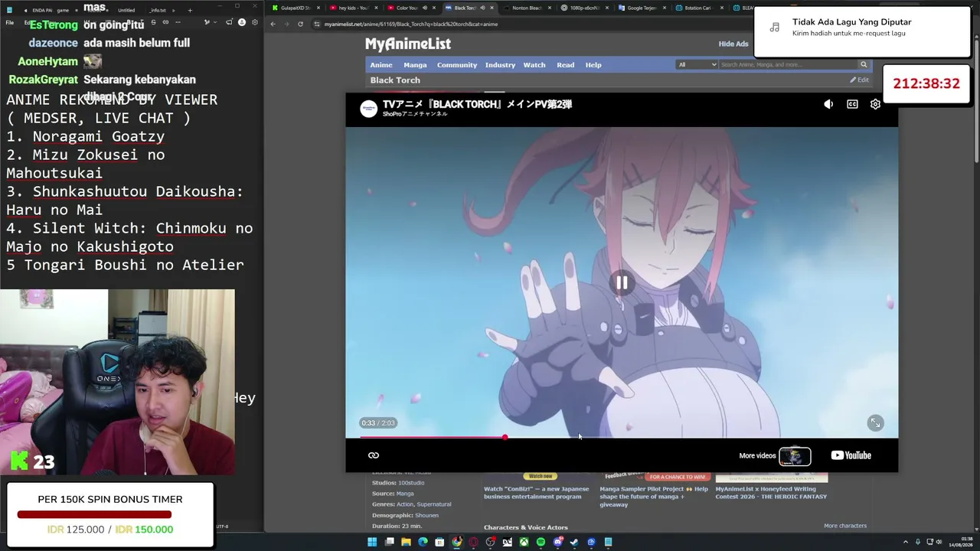Open Steam from the taskbar
The image size is (980, 551).
(x=574, y=543)
